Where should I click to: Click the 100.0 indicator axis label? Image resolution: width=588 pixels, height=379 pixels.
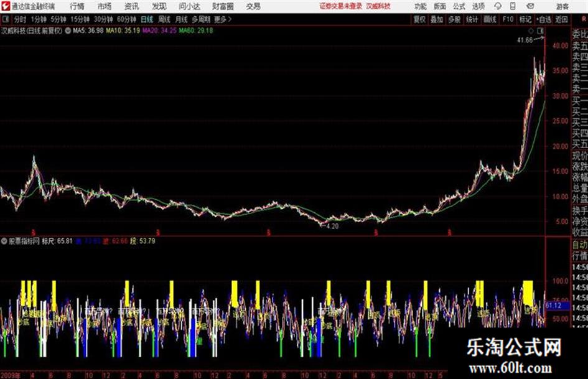pyautogui.click(x=560, y=281)
